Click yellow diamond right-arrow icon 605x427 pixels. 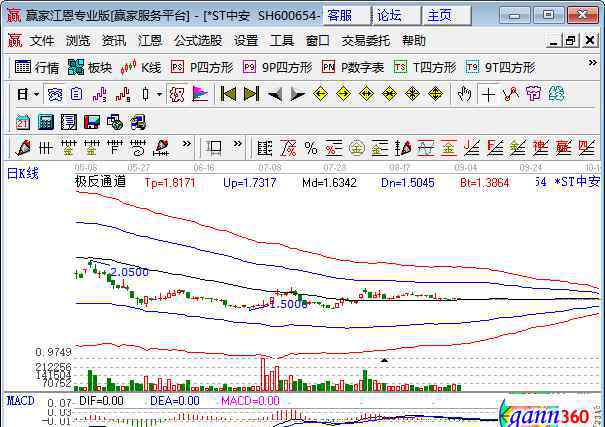pyautogui.click(x=343, y=94)
